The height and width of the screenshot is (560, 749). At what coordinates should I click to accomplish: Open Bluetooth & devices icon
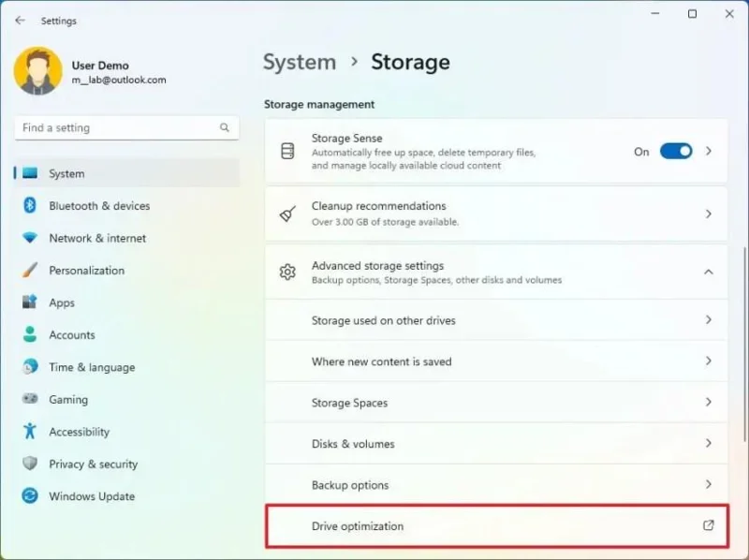30,205
